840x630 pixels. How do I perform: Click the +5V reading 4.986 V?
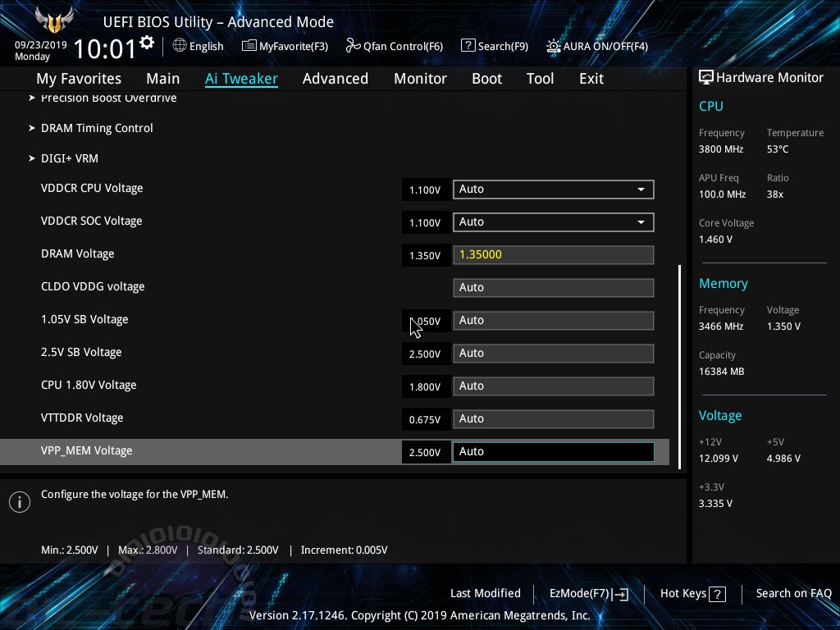[x=783, y=459]
